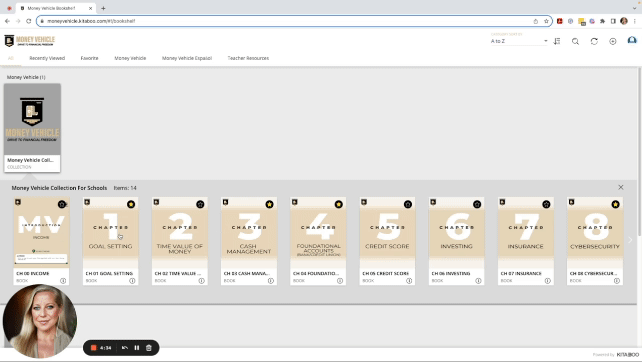The image size is (642, 362).
Task: Open info for CH 04 Foundational Accounts
Action: click(340, 281)
